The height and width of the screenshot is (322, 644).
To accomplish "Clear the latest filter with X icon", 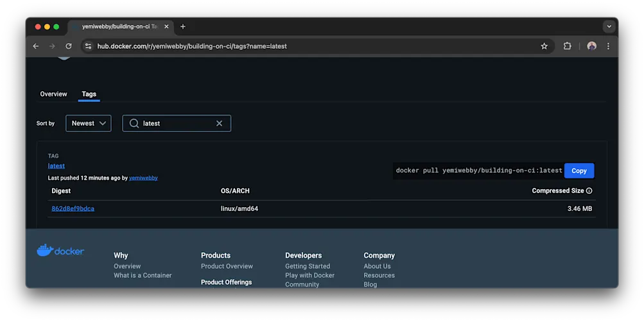I will 220,123.
